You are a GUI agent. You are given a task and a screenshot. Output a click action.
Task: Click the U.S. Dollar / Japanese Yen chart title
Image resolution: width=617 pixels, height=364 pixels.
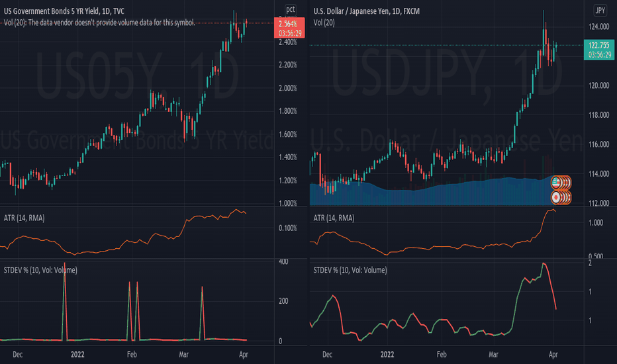coord(366,11)
